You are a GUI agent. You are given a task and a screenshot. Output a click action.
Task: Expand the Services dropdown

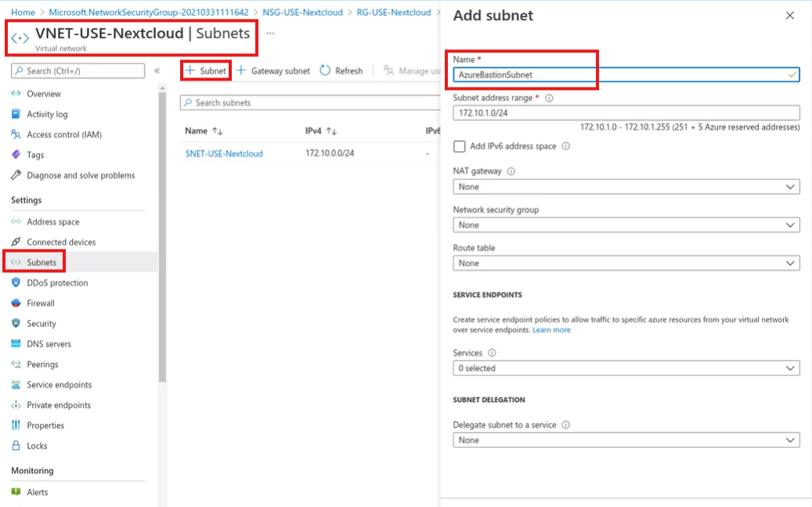(626, 369)
